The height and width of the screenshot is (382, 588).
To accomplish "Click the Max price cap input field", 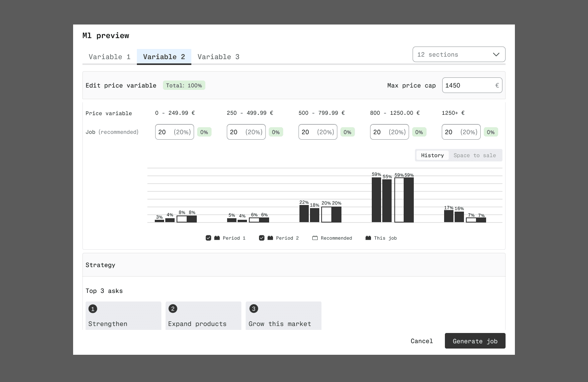I will (468, 86).
